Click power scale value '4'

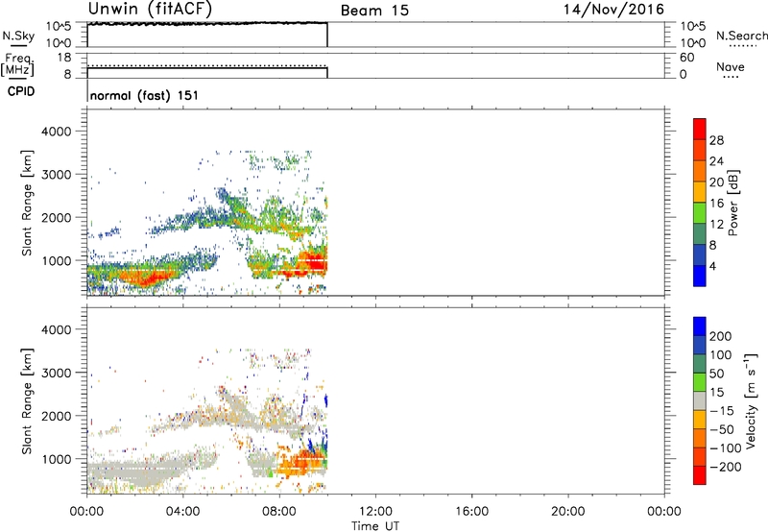pyautogui.click(x=712, y=266)
